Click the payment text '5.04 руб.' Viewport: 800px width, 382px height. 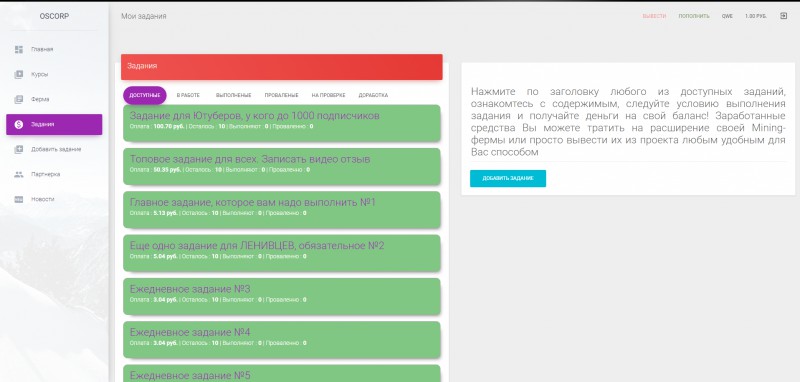pos(165,257)
